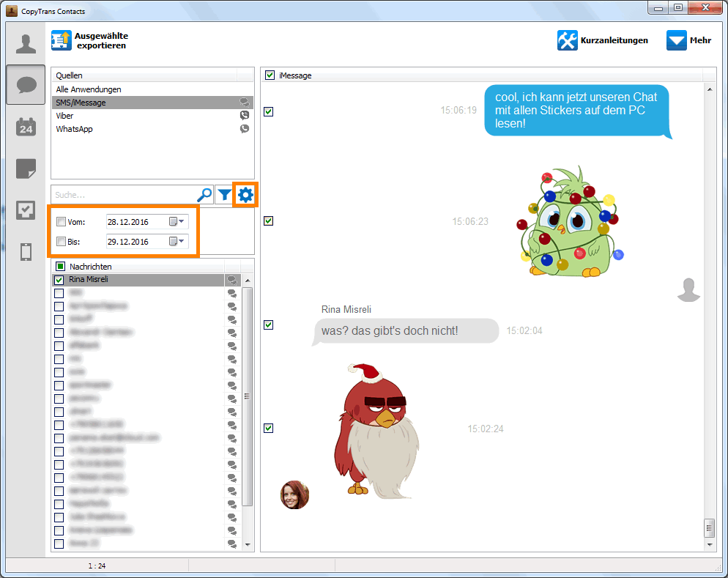Open the Mehr dropdown menu

(x=689, y=40)
